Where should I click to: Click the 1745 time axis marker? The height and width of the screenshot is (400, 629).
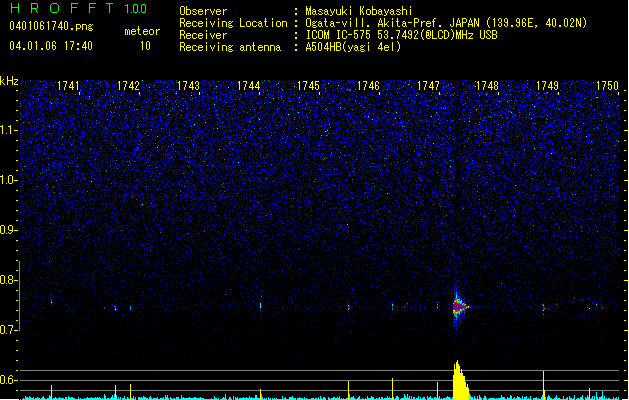click(308, 86)
